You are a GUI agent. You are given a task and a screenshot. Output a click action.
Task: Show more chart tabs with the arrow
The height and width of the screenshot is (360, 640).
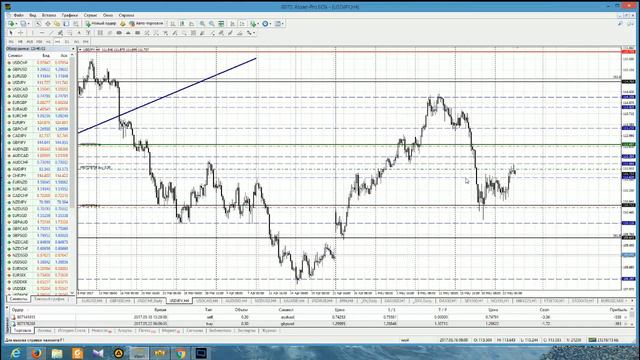coord(633,301)
